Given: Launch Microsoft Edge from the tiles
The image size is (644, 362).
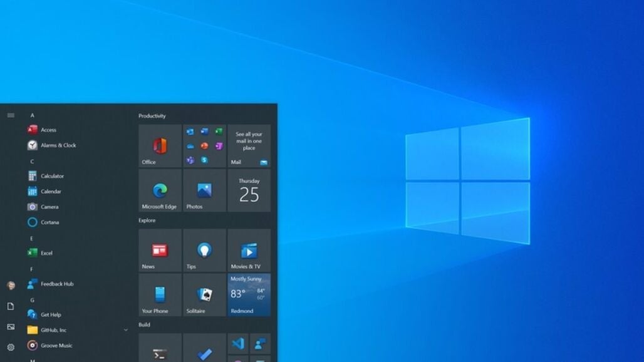Looking at the screenshot, I should pos(160,190).
